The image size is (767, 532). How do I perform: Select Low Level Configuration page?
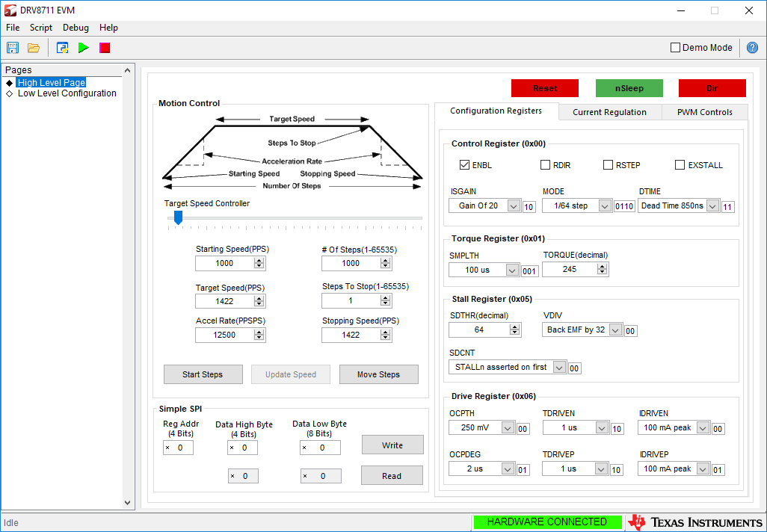click(67, 93)
